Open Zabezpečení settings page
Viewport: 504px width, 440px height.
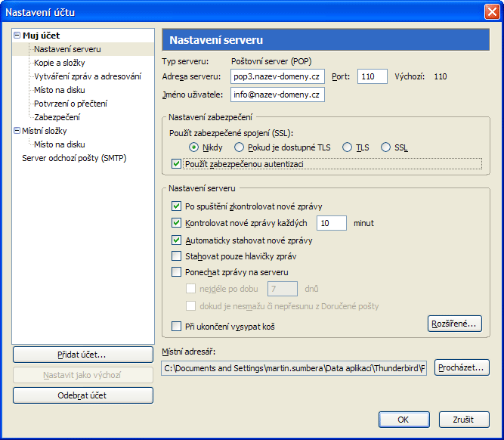coord(57,117)
